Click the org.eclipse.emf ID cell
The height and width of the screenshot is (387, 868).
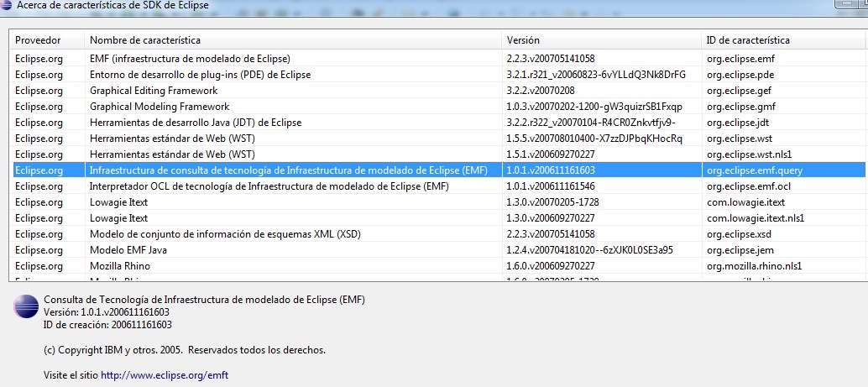click(739, 59)
